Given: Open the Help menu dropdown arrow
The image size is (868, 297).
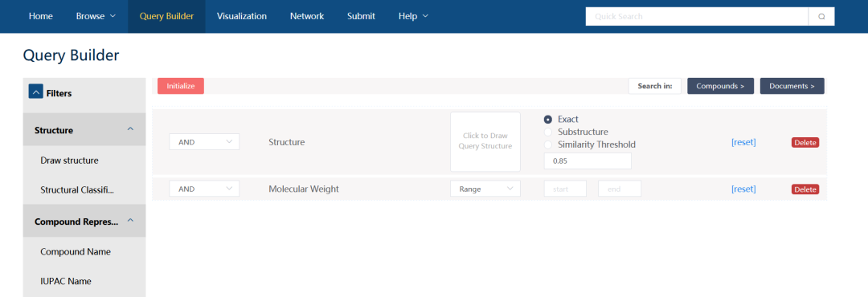Looking at the screenshot, I should [425, 16].
